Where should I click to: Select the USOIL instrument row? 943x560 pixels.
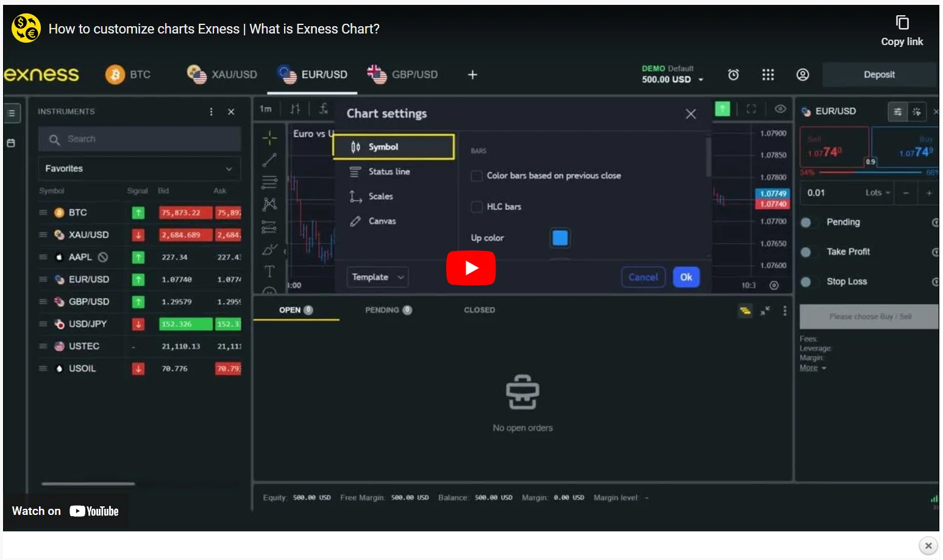140,369
